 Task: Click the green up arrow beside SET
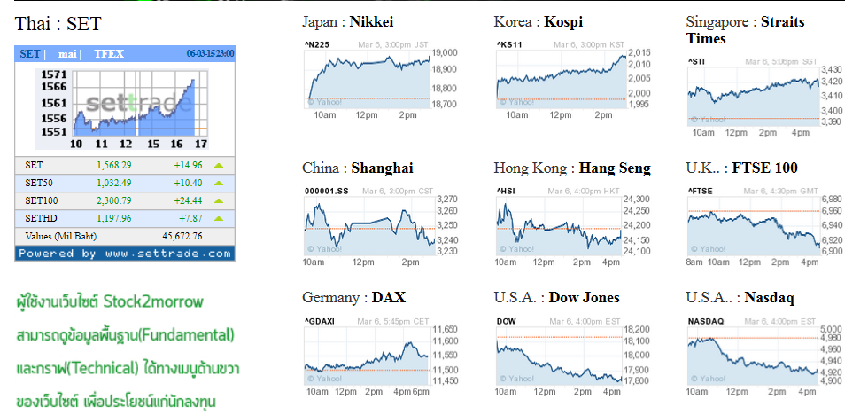pos(220,165)
